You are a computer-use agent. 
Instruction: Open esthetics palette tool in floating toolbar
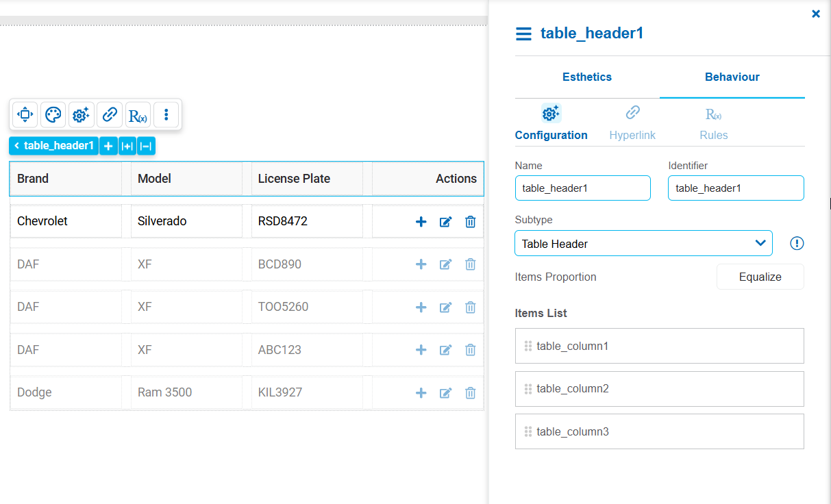(53, 114)
